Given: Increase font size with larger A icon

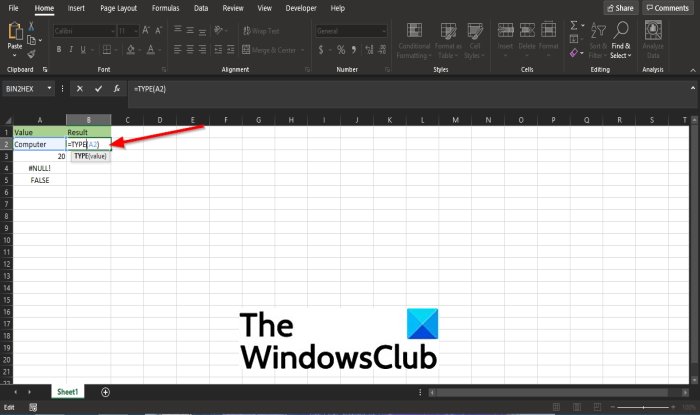Looking at the screenshot, I should coord(146,30).
